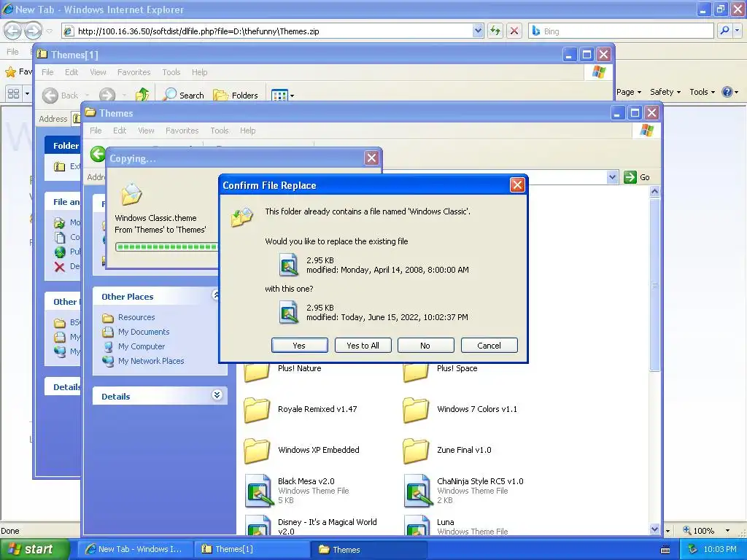The image size is (747, 560).
Task: Open My Documents in Other Places
Action: (144, 332)
